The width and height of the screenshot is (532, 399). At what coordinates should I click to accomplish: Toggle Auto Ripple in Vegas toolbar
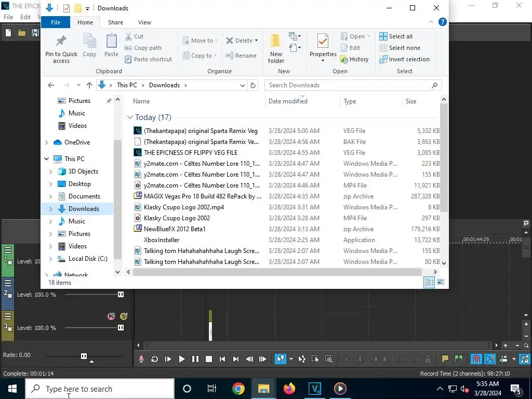[504, 359]
